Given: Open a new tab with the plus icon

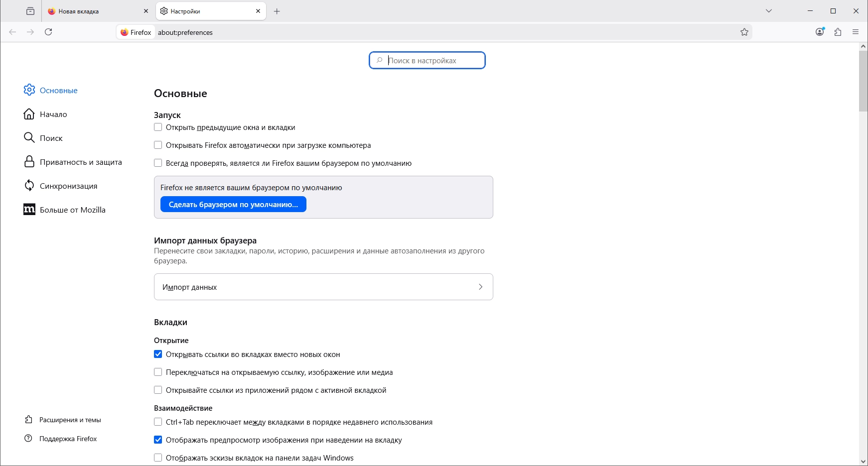Looking at the screenshot, I should 277,11.
